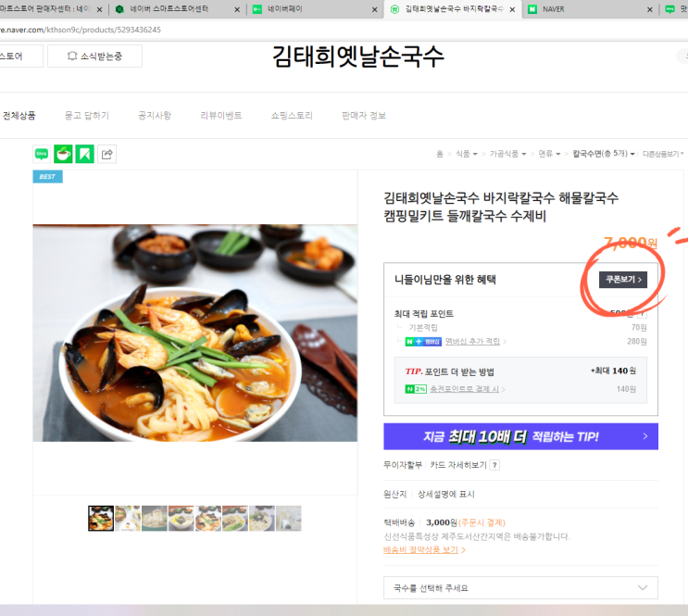Image resolution: width=688 pixels, height=616 pixels.
Task: Select the third product thumbnail
Action: tap(155, 518)
